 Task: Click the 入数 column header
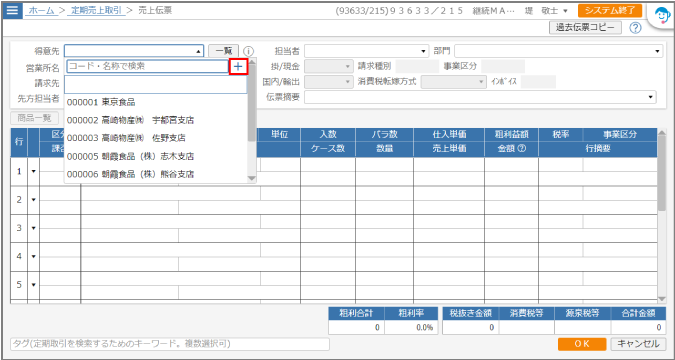(328, 134)
